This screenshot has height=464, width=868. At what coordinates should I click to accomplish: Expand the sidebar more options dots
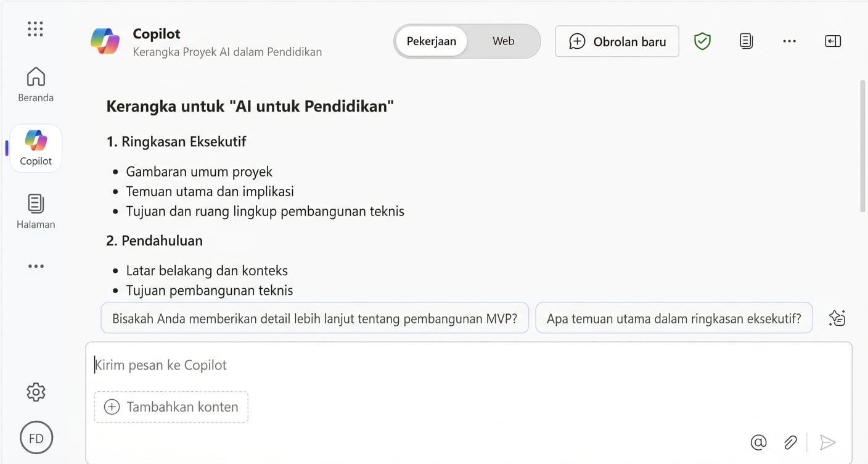click(x=35, y=265)
